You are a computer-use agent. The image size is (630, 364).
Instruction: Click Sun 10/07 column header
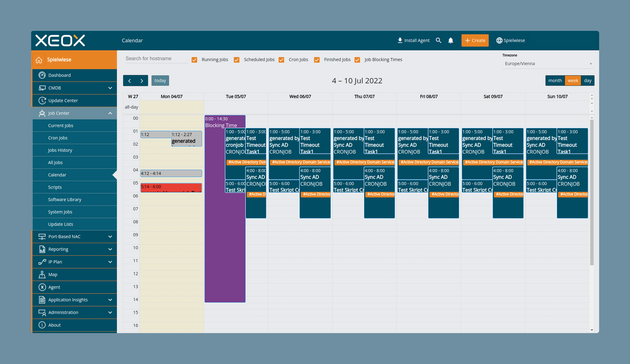coord(557,97)
